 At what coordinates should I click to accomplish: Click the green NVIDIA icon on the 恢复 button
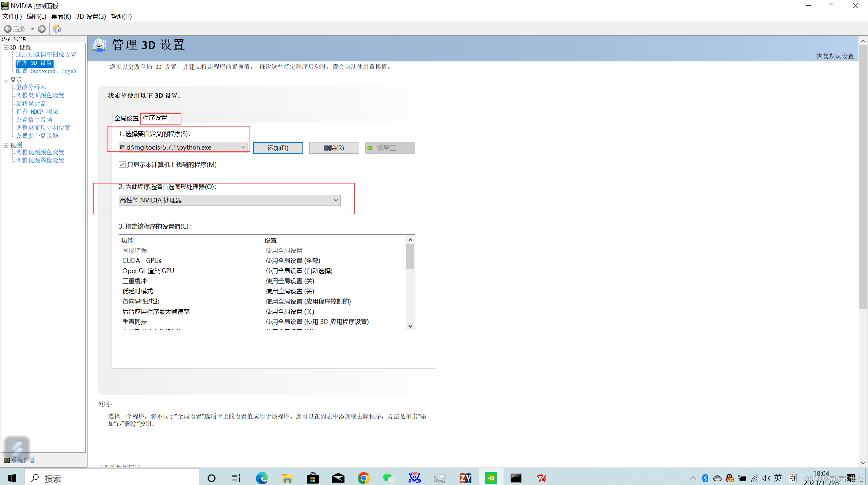pos(370,148)
